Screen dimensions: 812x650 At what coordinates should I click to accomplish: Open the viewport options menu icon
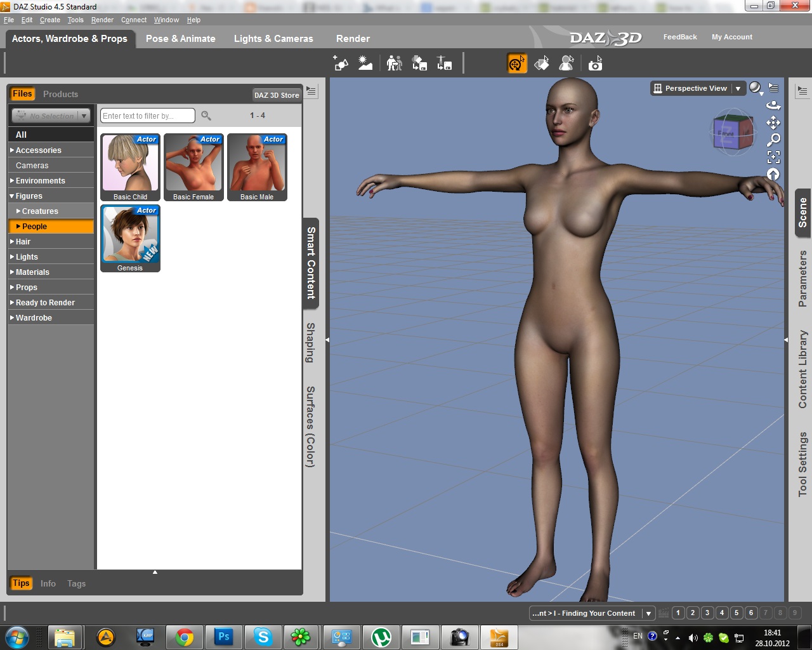(773, 88)
